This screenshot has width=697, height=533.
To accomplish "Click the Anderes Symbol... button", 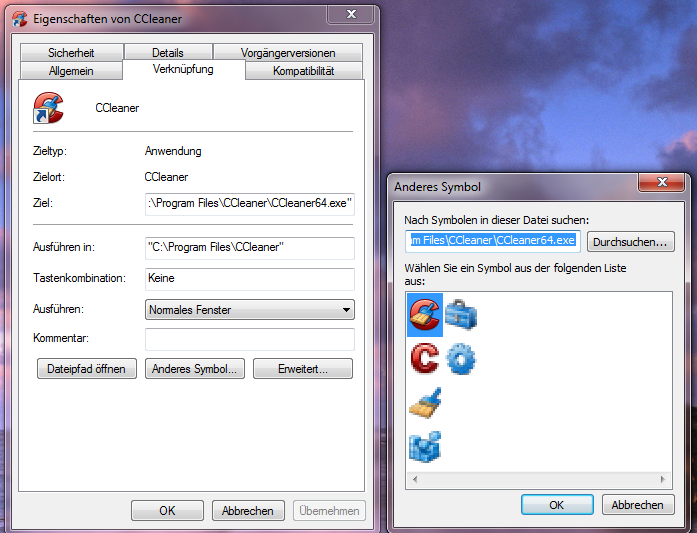I will click(x=195, y=369).
